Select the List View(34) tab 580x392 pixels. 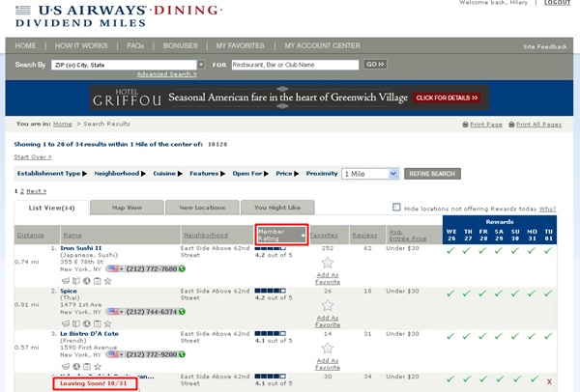(51, 208)
